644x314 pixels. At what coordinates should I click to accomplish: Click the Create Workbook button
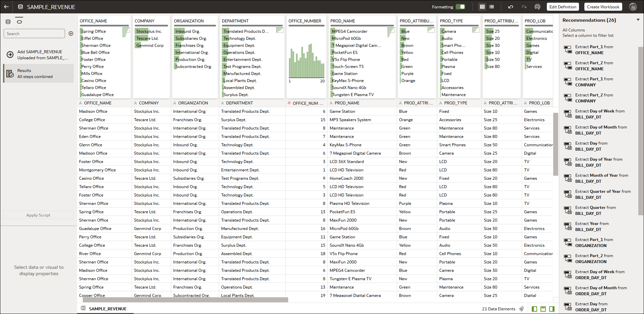[x=603, y=7]
